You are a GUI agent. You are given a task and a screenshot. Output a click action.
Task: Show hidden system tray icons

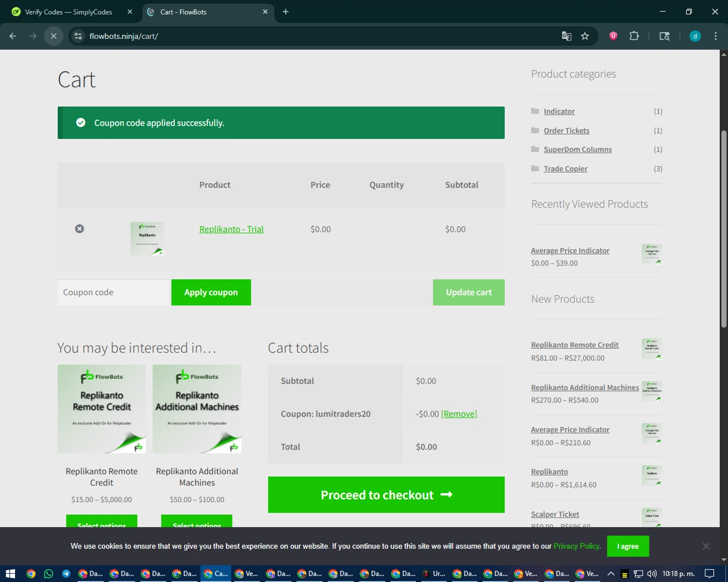(x=611, y=574)
